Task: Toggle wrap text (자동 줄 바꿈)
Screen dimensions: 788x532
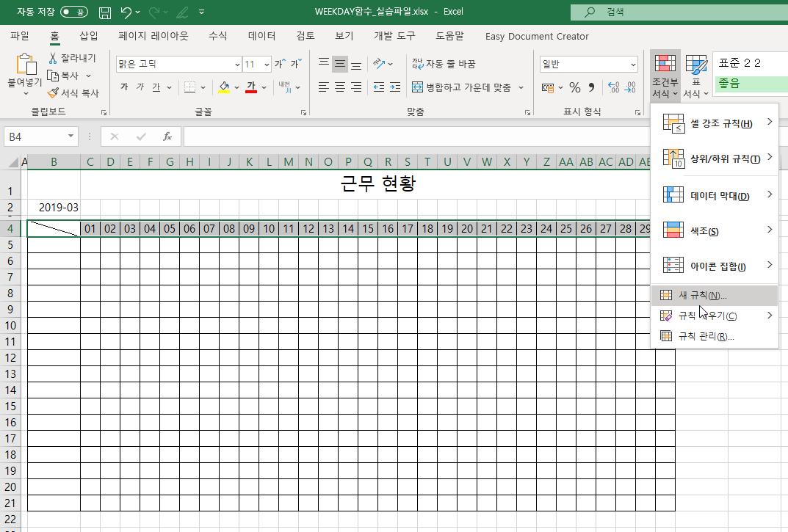Action: pos(444,64)
